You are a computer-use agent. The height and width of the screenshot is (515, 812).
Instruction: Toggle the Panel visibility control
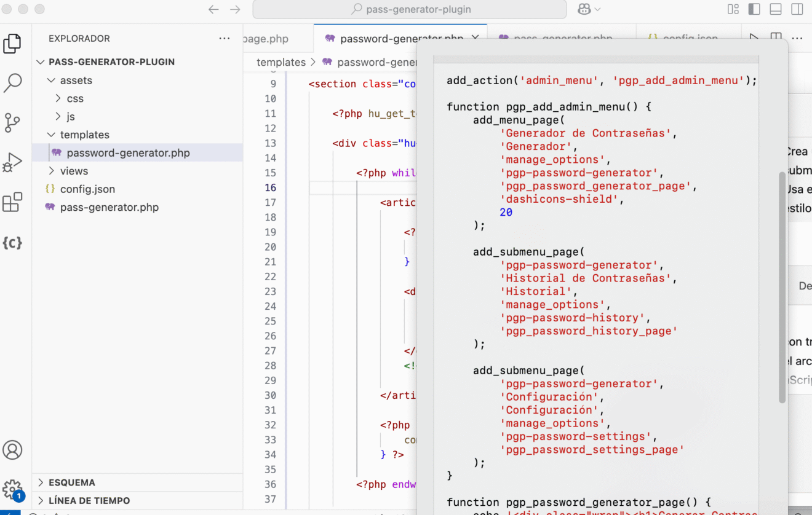pos(775,9)
